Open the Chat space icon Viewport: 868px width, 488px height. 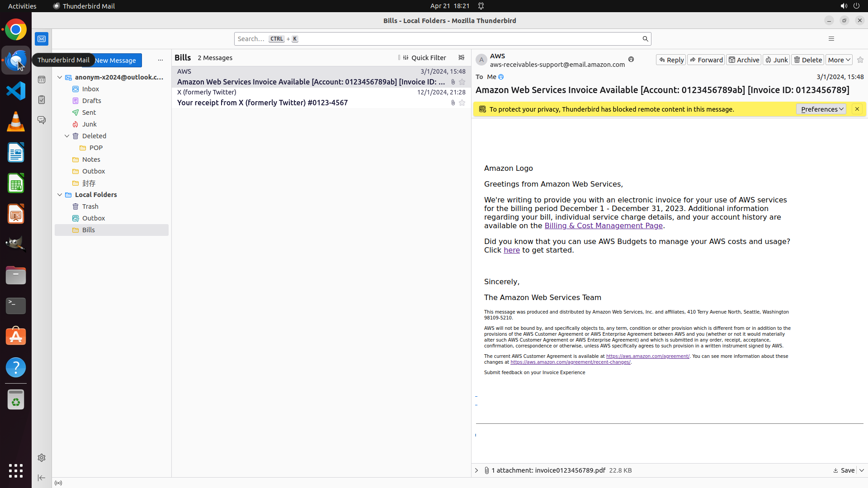42,120
